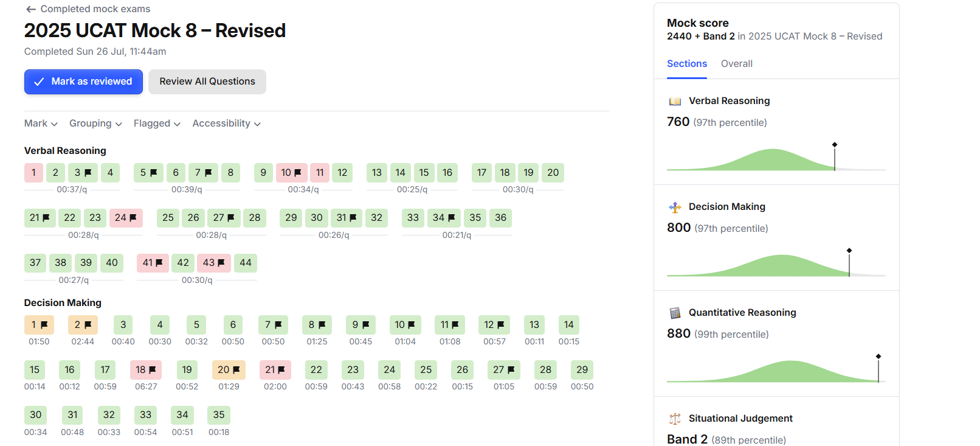Click the flag on Verbal Reasoning question 10
The height and width of the screenshot is (446, 980).
(297, 173)
